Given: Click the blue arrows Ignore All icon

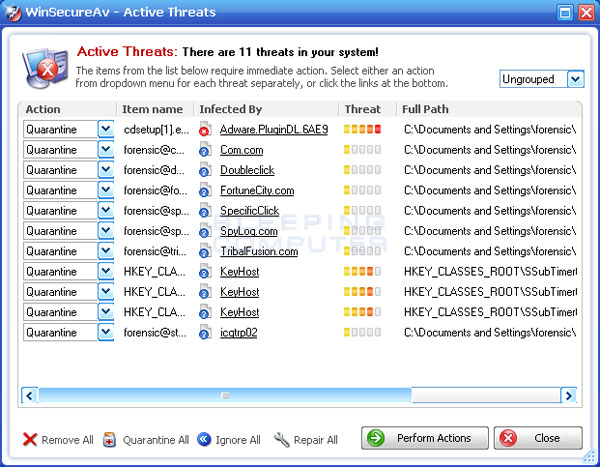Looking at the screenshot, I should pyautogui.click(x=204, y=439).
